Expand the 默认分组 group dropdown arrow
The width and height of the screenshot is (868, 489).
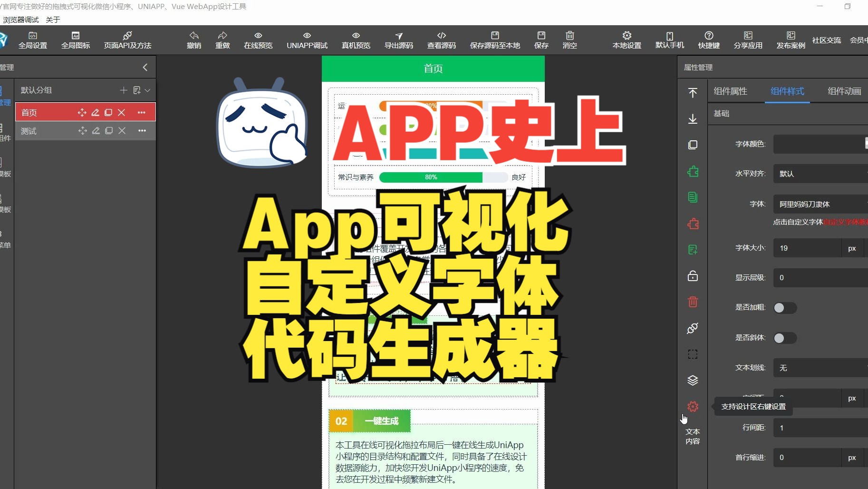[148, 90]
